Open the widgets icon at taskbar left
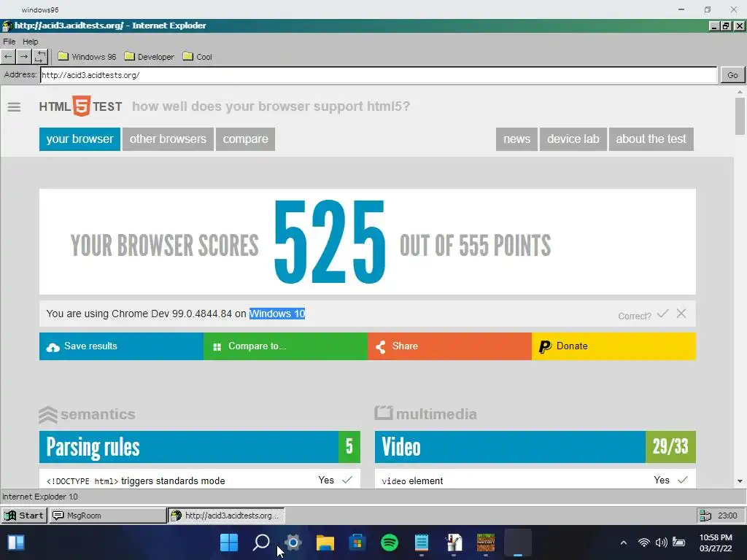747x560 pixels. click(x=16, y=542)
